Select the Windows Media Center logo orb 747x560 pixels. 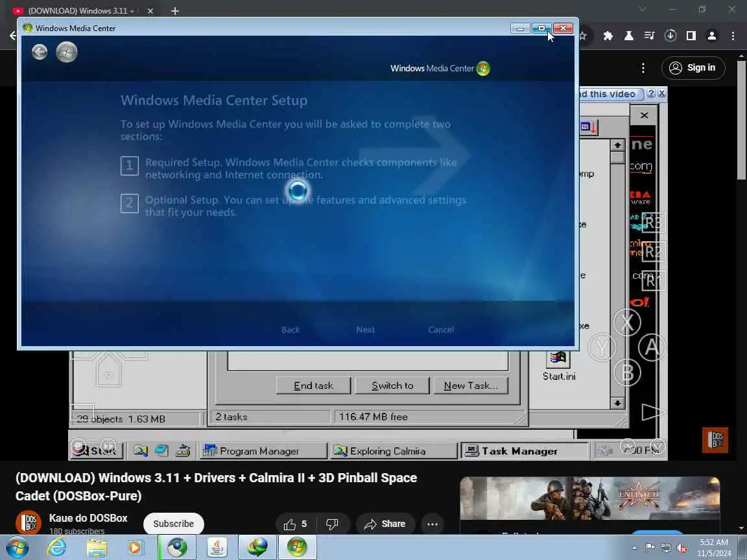483,68
